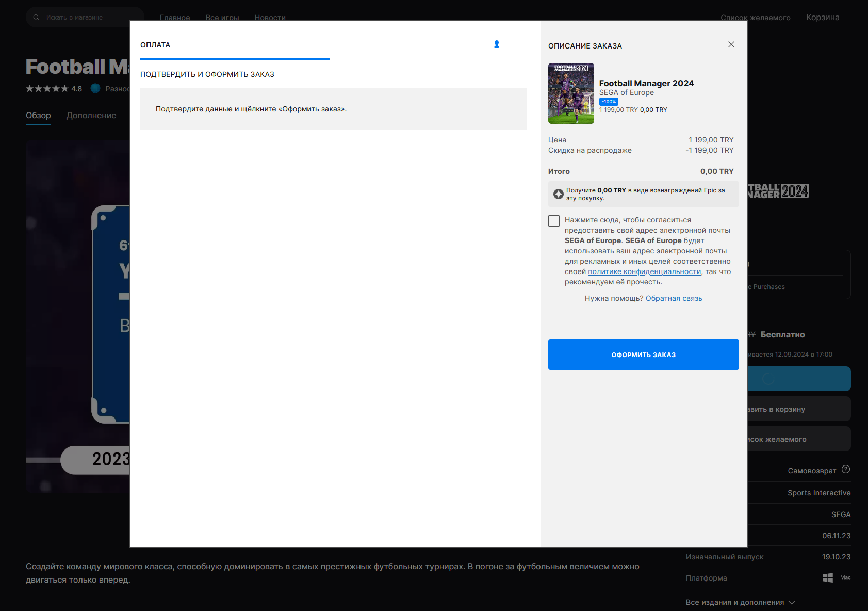The height and width of the screenshot is (611, 868).
Task: Open the Обратная связь help link
Action: tap(674, 299)
